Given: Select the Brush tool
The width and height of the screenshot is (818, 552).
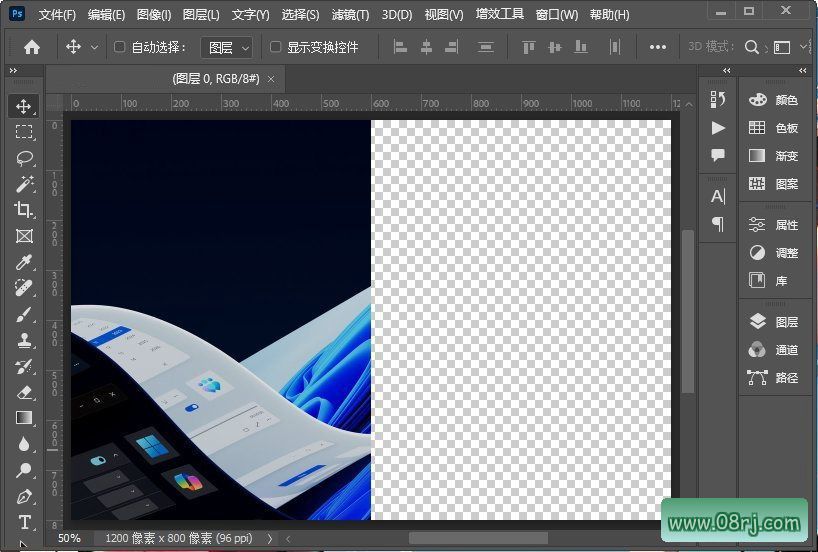Looking at the screenshot, I should point(23,315).
